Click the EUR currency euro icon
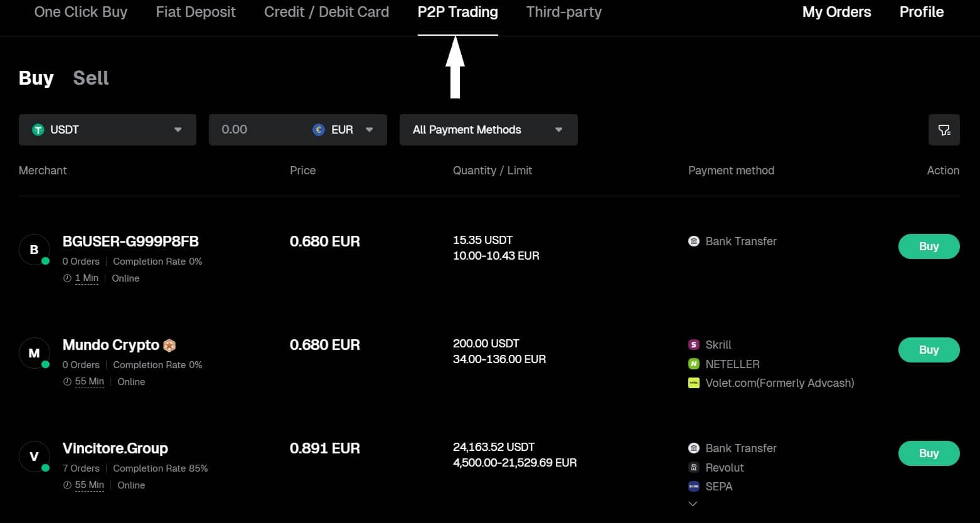Screen dimensions: 980x523 [319, 130]
